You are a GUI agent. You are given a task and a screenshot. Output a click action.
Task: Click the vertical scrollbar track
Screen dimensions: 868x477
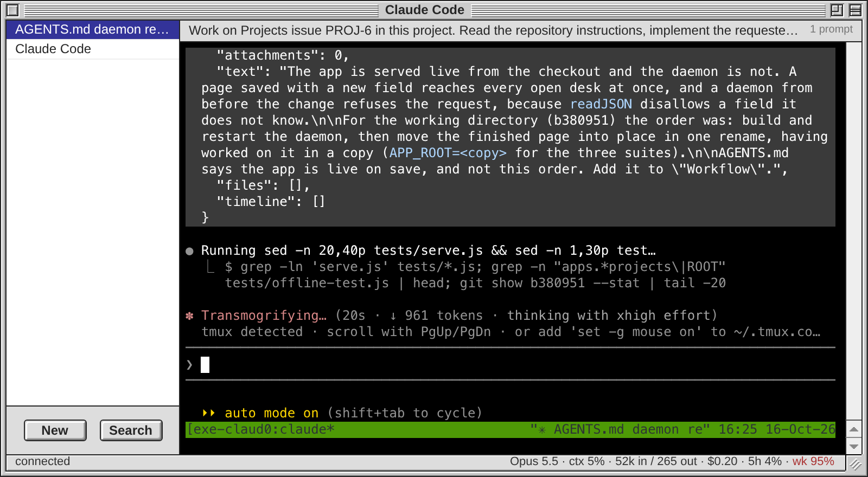854,231
